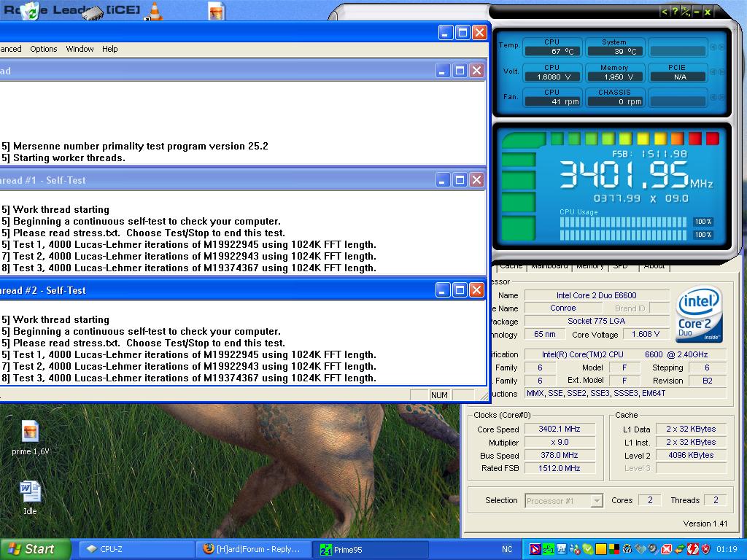Screen dimensions: 747x560
Task: Open the Window menu in Prime95
Action: pyautogui.click(x=80, y=49)
